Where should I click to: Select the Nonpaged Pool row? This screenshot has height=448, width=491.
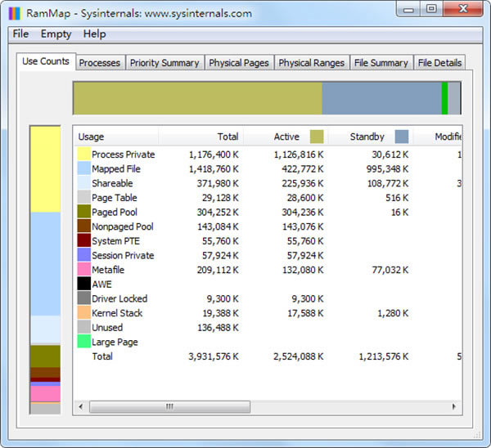122,226
